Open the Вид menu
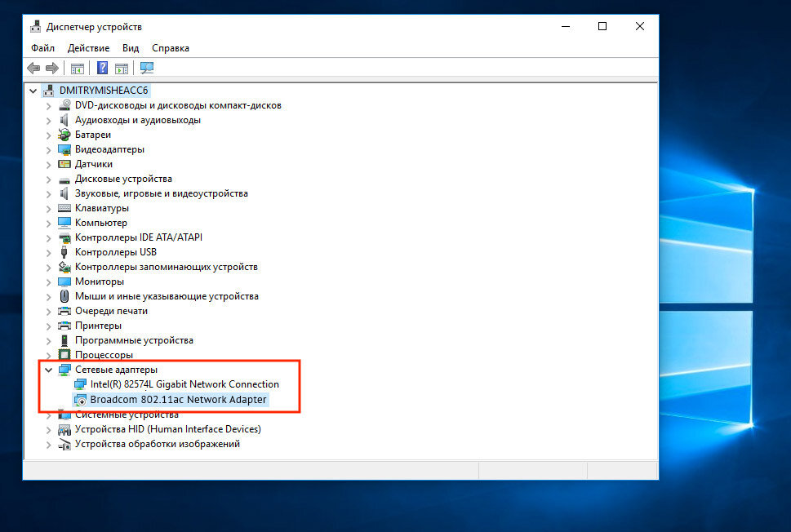Image resolution: width=791 pixels, height=532 pixels. point(130,48)
